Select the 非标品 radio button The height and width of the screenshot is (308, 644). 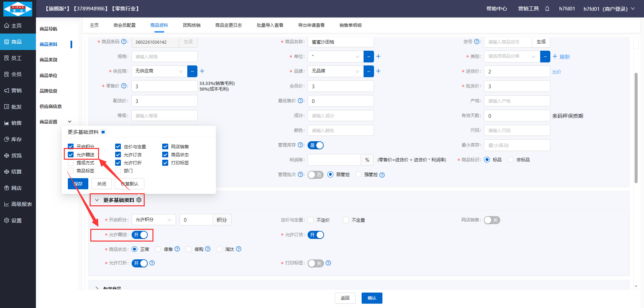point(511,160)
